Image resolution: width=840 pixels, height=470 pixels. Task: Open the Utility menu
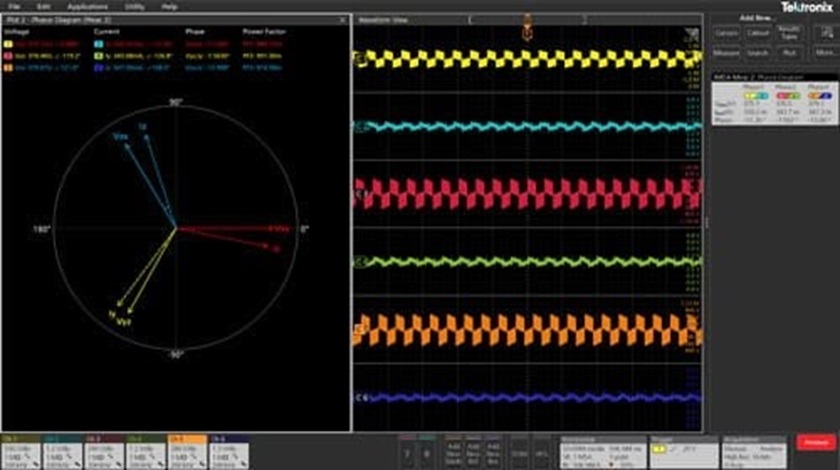pyautogui.click(x=134, y=7)
